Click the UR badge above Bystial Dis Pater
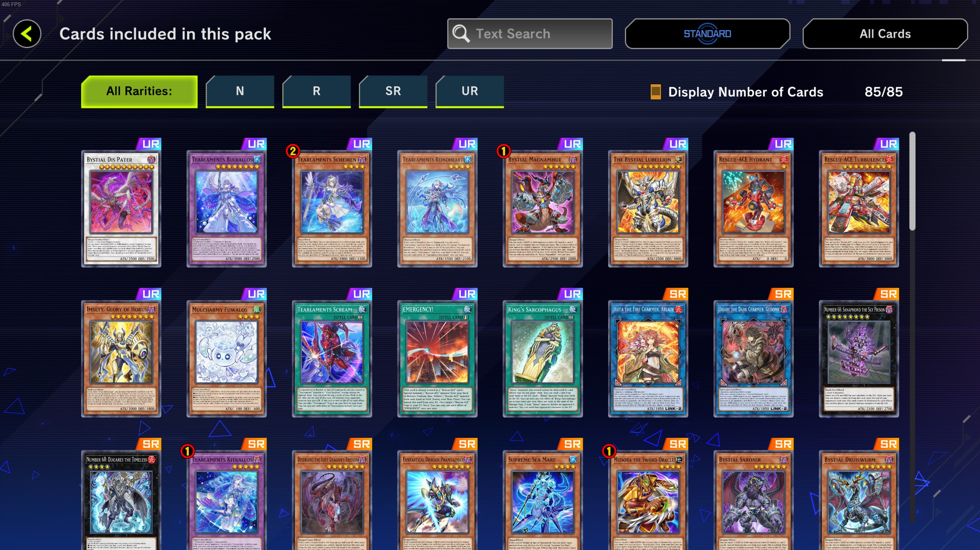This screenshot has height=550, width=980. (x=149, y=144)
